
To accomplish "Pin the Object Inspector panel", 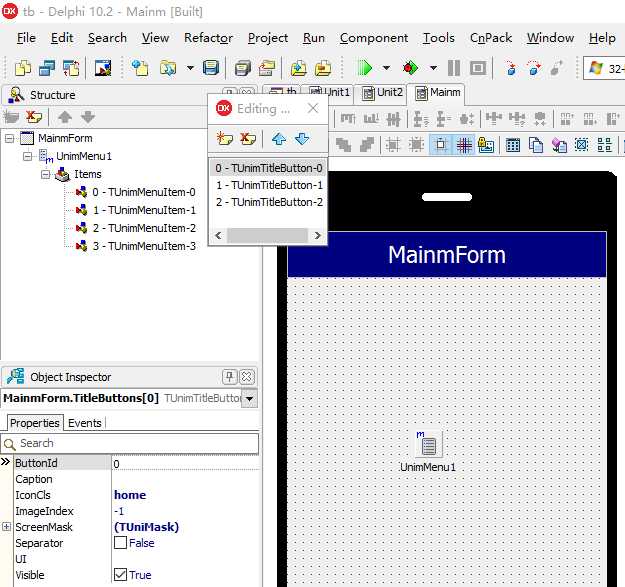I will tap(230, 377).
